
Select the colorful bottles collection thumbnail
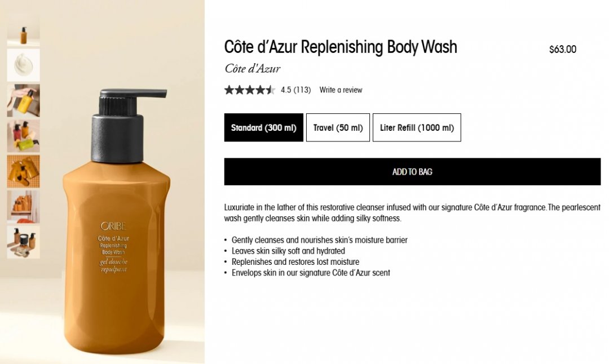23,136
